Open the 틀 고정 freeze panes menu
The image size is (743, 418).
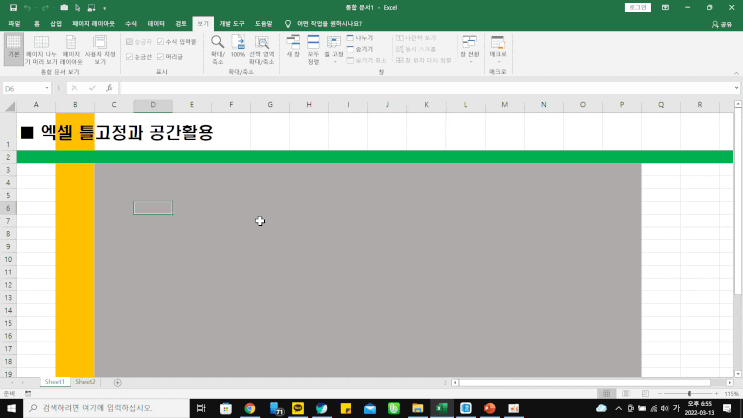pos(334,49)
